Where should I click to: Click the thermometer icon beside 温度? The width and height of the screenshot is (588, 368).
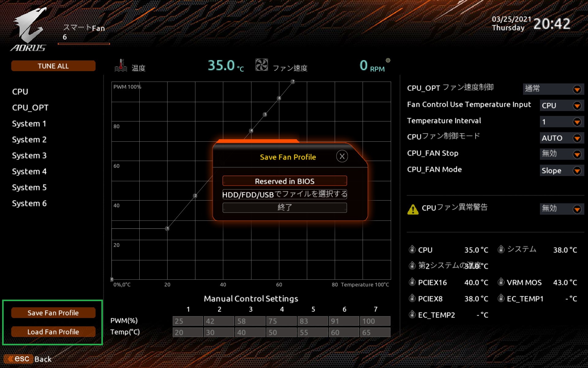[x=120, y=65]
